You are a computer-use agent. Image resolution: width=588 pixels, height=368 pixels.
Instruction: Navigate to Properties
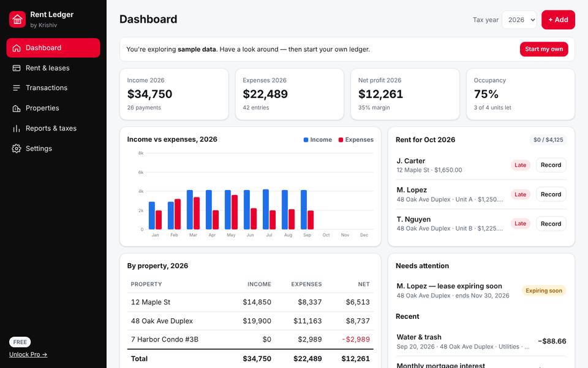click(53, 108)
